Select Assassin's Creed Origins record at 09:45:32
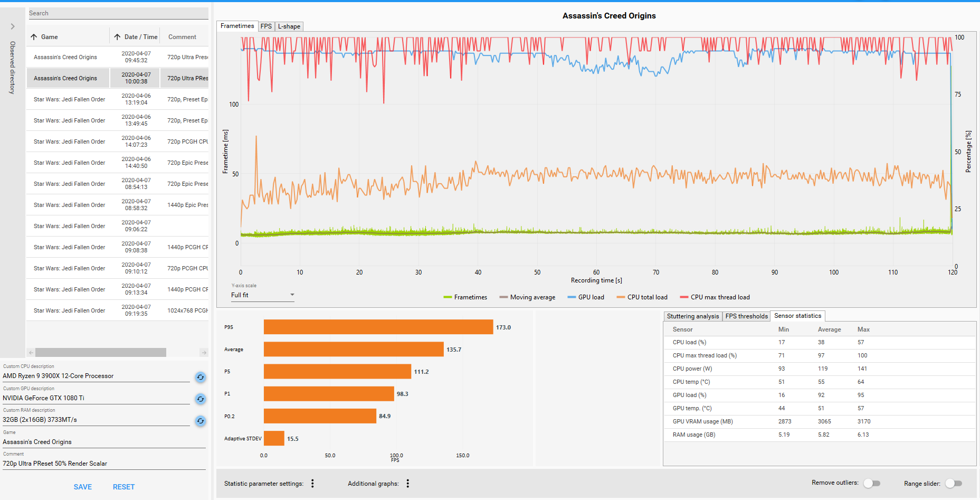980x500 pixels. (x=117, y=57)
